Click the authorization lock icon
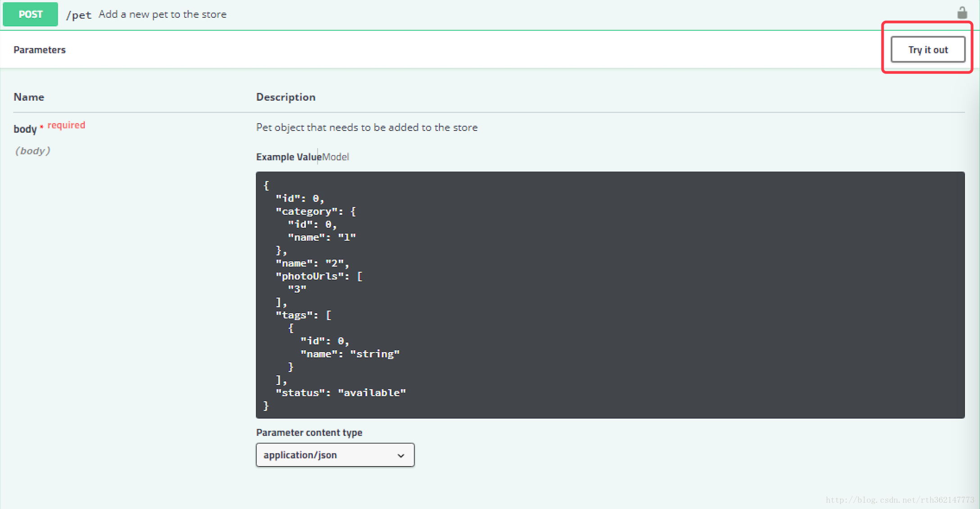This screenshot has height=509, width=980. [962, 13]
